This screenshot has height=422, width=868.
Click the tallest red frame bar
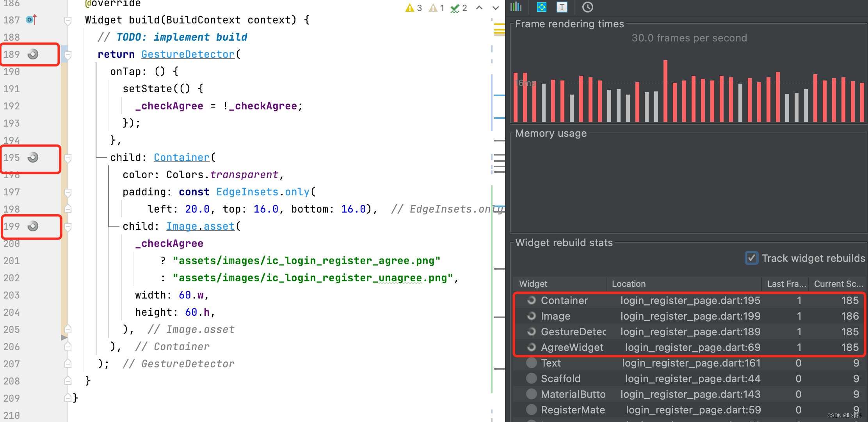click(x=665, y=91)
